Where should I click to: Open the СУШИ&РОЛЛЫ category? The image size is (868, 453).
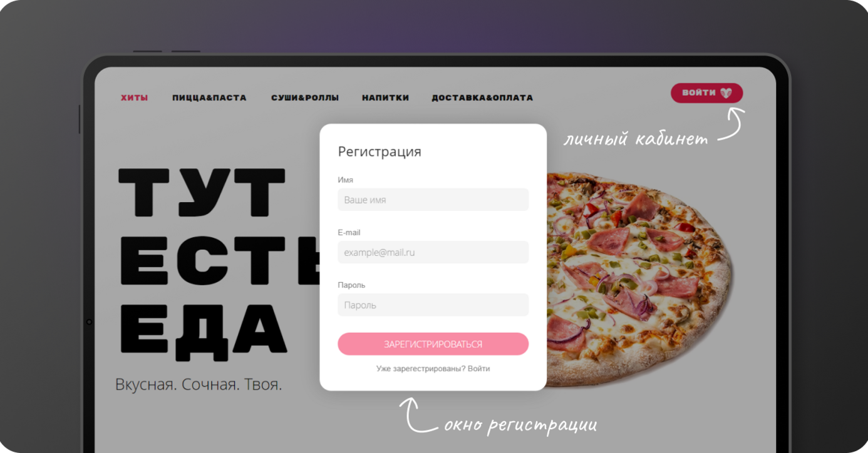tap(305, 98)
